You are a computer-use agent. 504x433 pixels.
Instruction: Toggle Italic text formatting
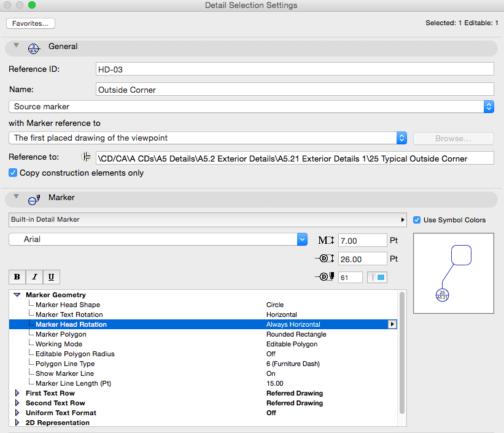[34, 277]
